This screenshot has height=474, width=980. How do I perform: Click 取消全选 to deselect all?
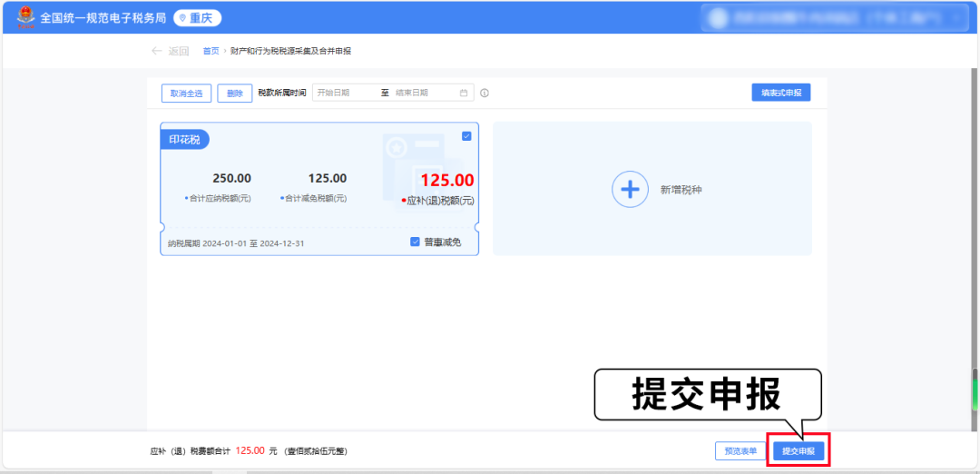(186, 93)
